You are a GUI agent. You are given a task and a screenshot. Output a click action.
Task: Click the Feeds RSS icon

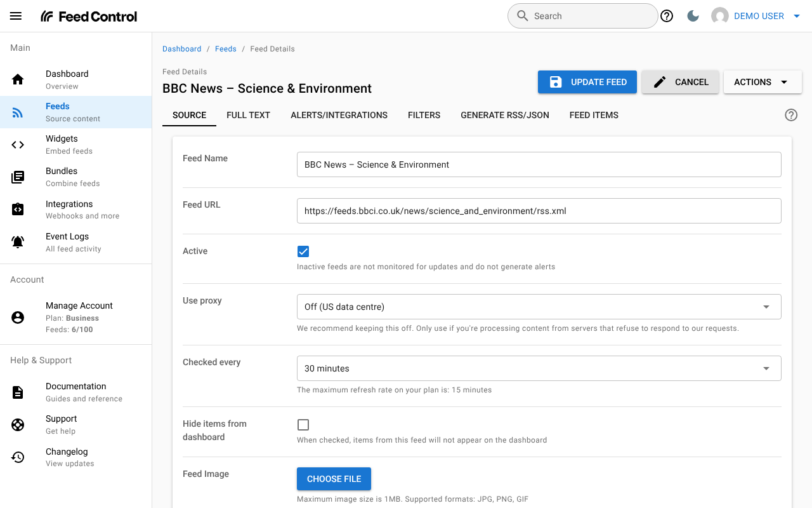[x=18, y=112]
